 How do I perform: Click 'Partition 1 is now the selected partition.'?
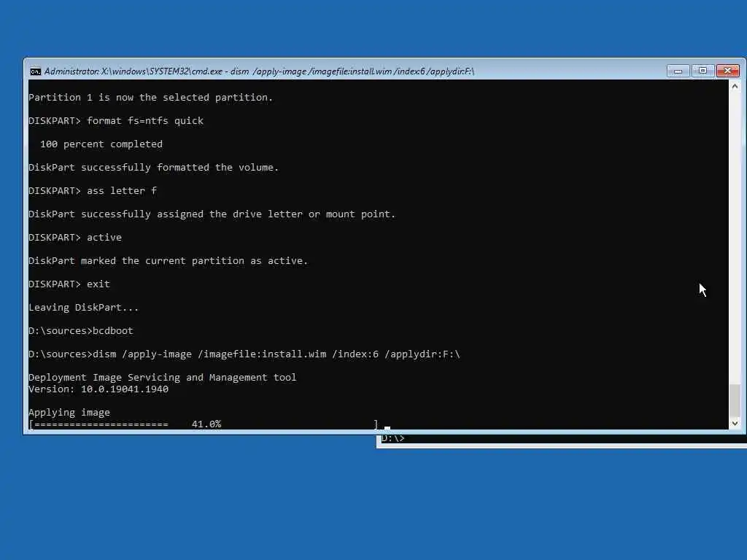(150, 97)
